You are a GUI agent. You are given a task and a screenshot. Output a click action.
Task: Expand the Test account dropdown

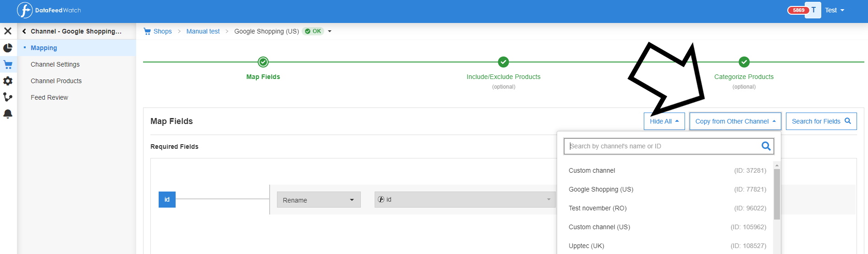835,10
